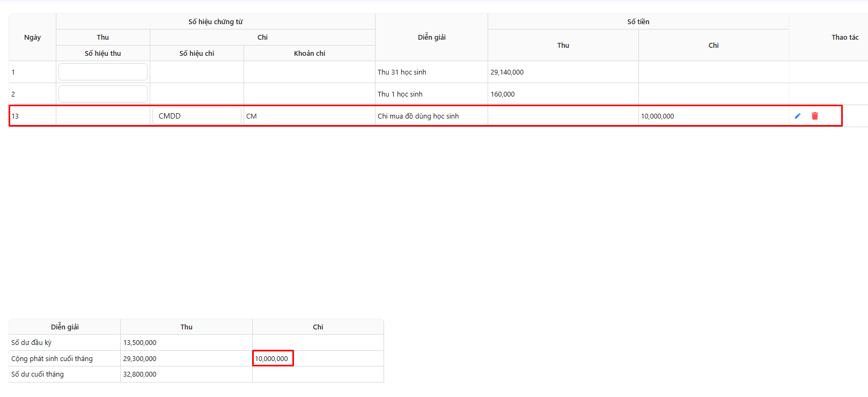Click the 160,000 amount cell

pyautogui.click(x=503, y=94)
